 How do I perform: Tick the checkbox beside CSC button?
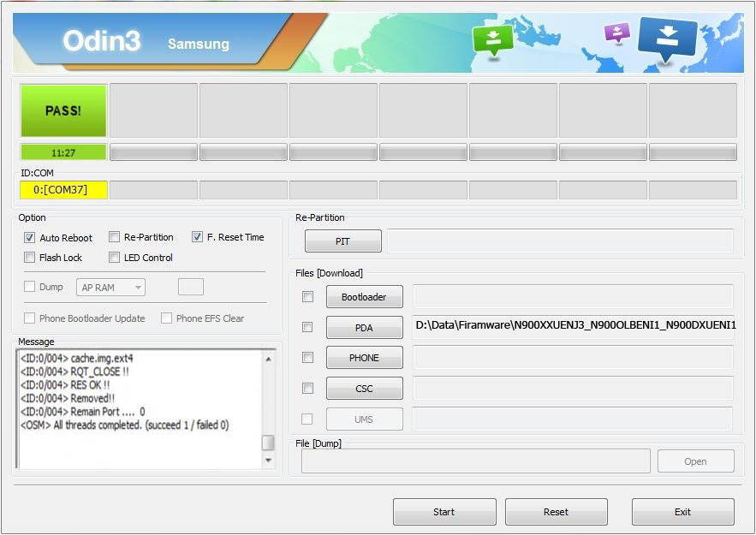[307, 389]
